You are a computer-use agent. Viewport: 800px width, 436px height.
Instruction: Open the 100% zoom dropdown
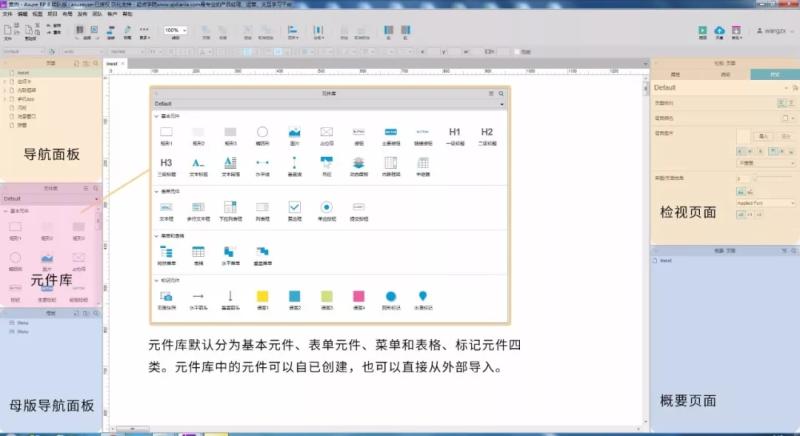pyautogui.click(x=175, y=31)
